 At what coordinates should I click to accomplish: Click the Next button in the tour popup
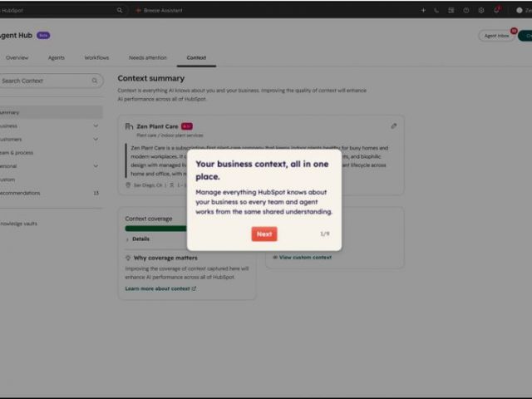coord(264,234)
